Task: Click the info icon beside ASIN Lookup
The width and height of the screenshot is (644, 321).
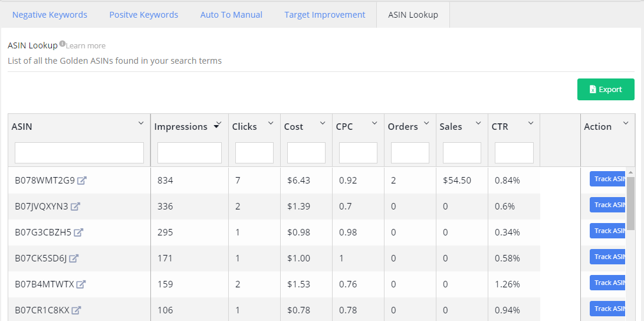Action: tap(62, 44)
